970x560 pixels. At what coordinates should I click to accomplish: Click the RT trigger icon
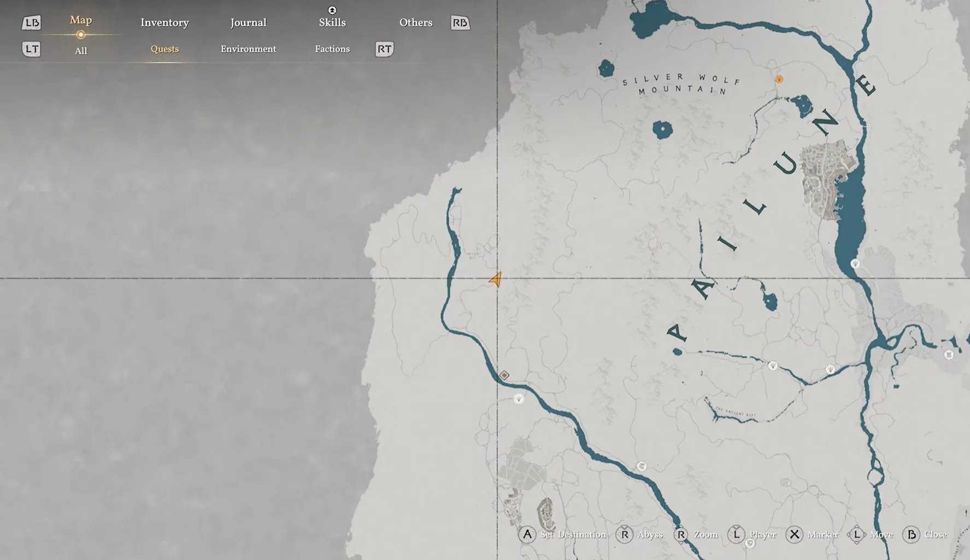(384, 49)
